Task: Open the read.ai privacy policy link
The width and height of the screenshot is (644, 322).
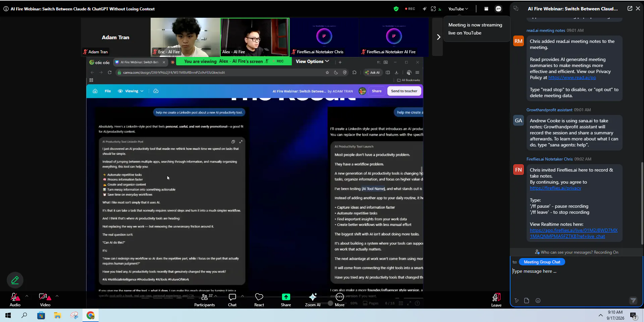Action: click(572, 77)
